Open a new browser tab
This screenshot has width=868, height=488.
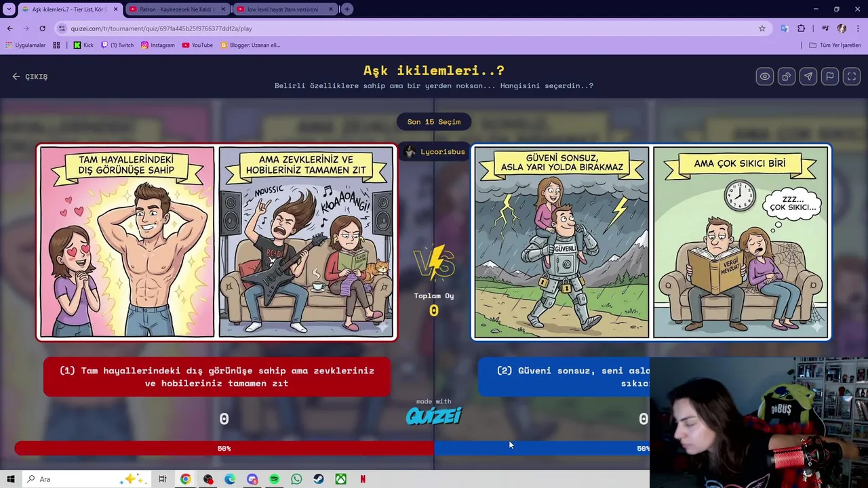click(x=347, y=9)
